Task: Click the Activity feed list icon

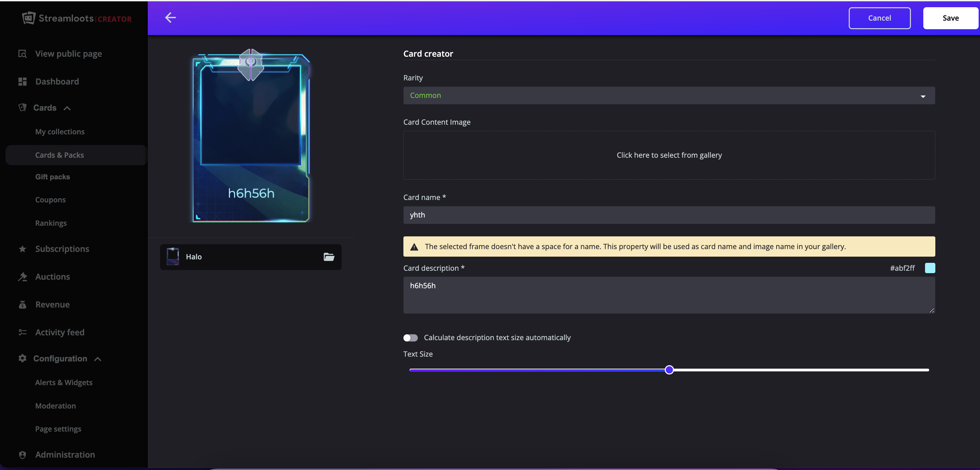Action: (x=22, y=332)
